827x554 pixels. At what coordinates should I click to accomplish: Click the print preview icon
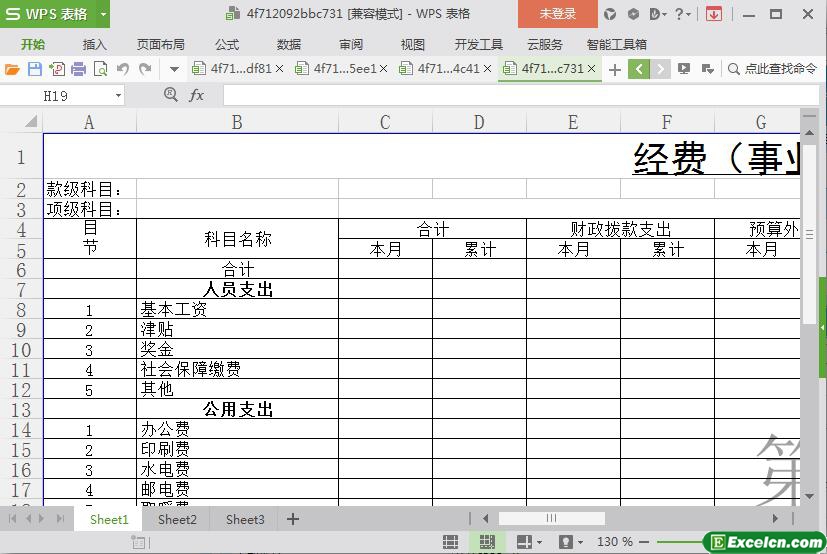point(100,69)
